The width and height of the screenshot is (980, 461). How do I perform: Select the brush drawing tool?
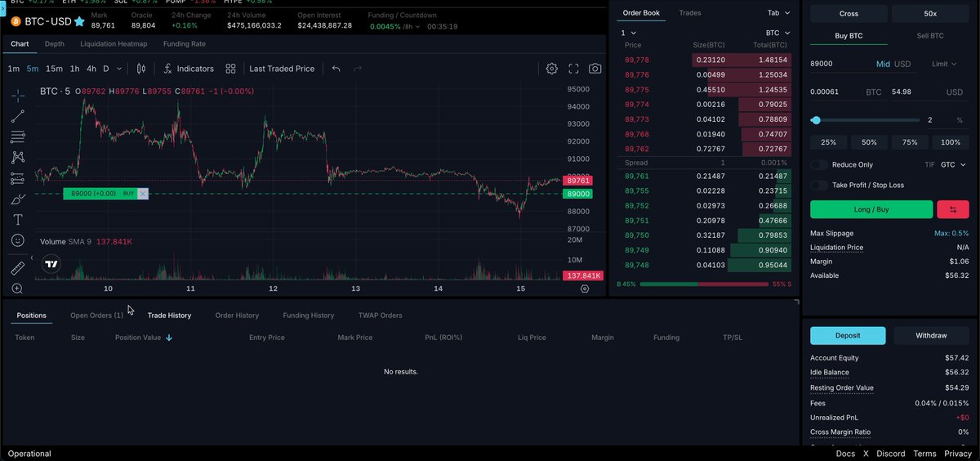coord(17,199)
